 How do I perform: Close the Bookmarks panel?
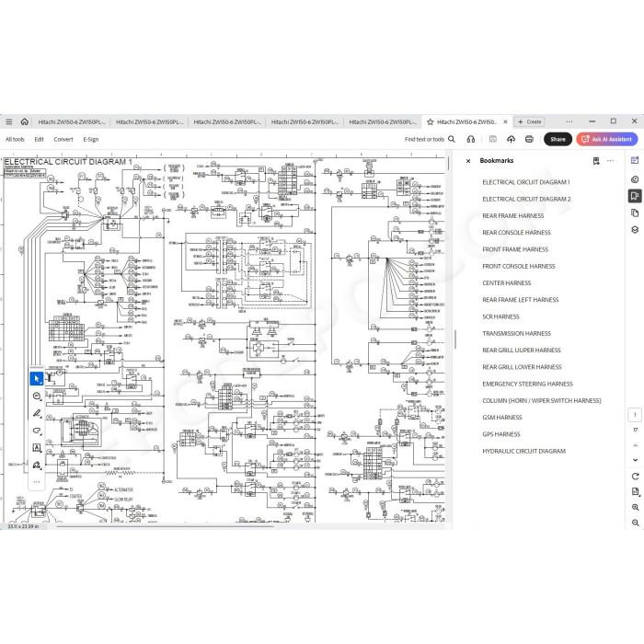point(468,161)
